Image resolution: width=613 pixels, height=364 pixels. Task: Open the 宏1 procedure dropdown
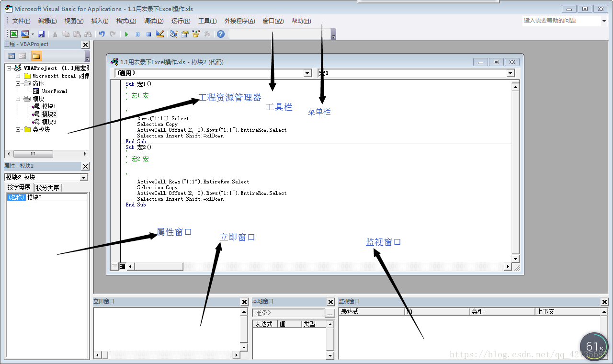click(511, 73)
